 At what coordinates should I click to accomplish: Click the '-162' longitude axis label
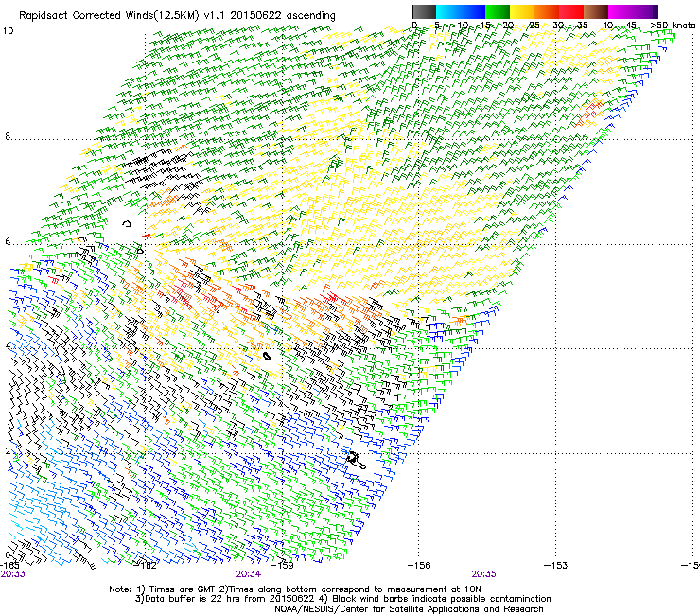point(147,565)
